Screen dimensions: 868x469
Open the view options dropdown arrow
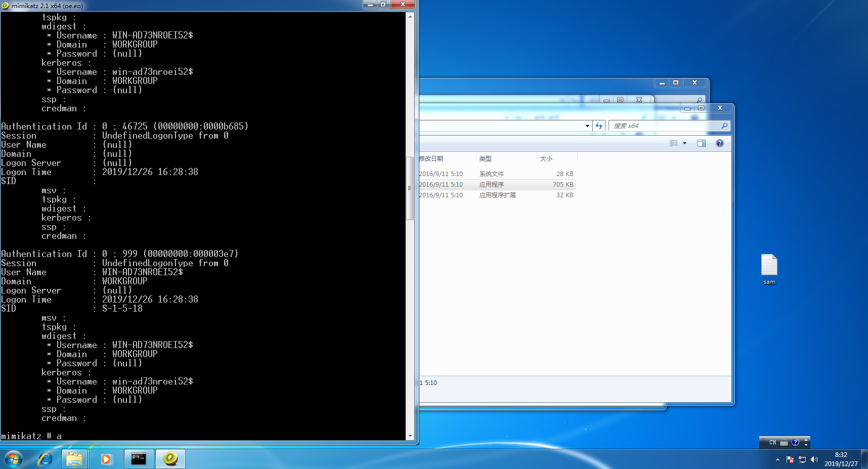pyautogui.click(x=684, y=143)
